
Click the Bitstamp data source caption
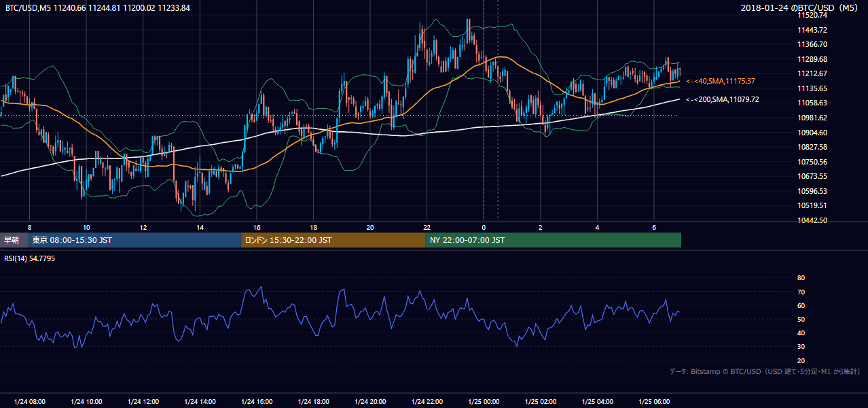[765, 371]
